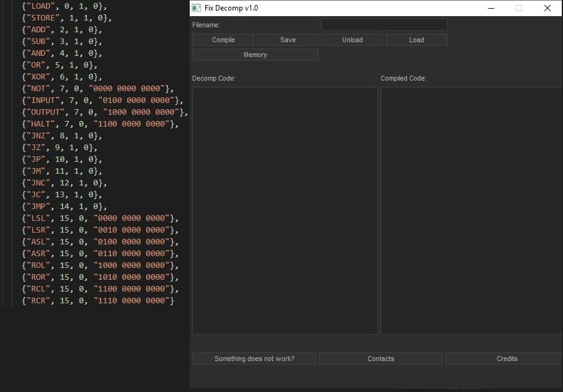Click the "JM" code line
The width and height of the screenshot is (563, 392).
62,171
